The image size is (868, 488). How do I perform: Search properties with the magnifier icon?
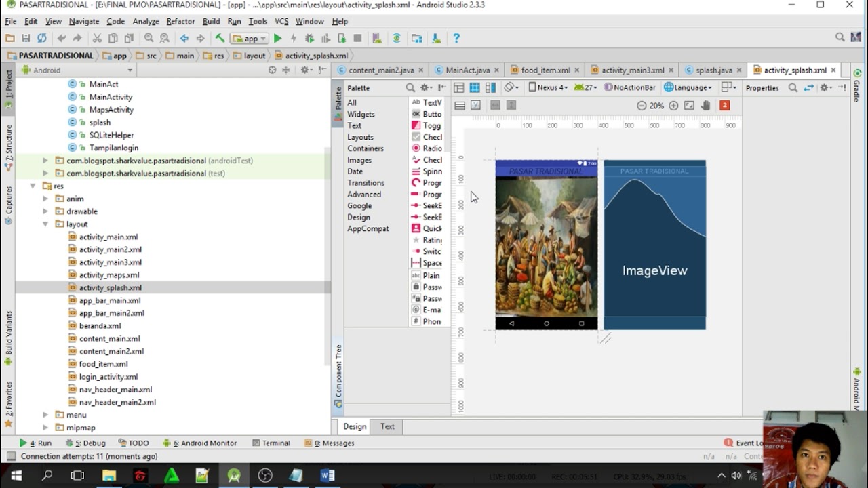(x=793, y=88)
